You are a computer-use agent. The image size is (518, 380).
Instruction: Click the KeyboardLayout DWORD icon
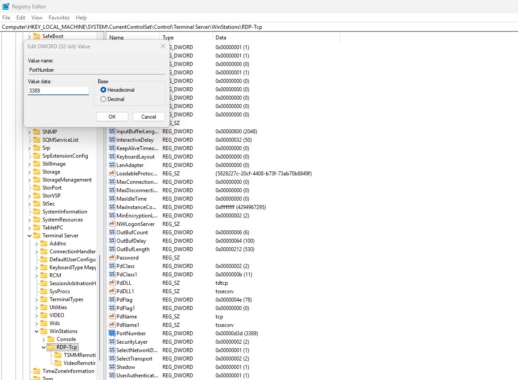[x=112, y=156]
